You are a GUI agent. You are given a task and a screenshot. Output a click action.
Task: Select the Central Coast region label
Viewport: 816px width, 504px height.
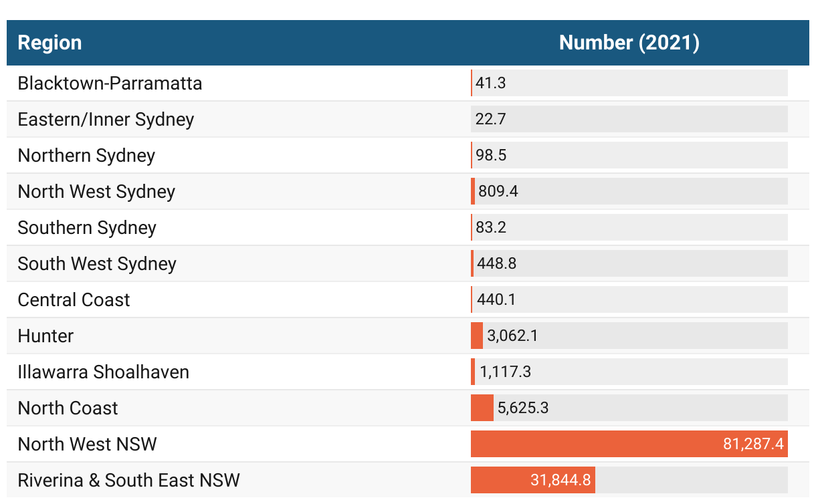(74, 300)
